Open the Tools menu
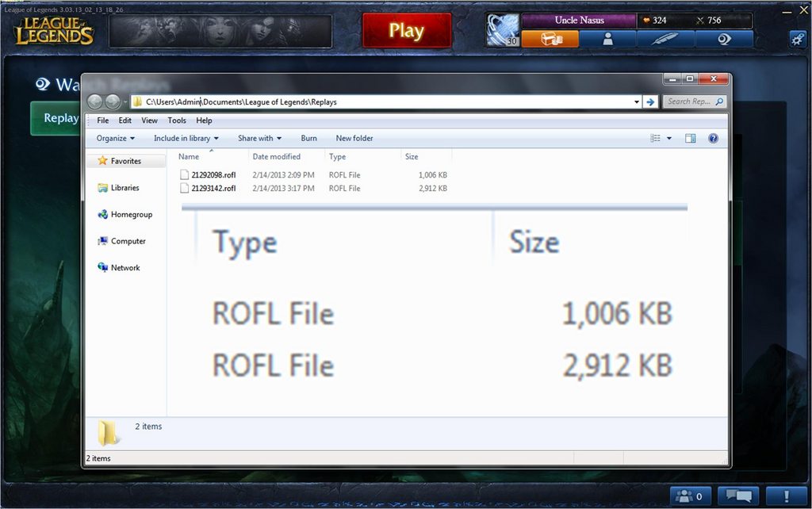Screen dimensions: 812x509 click(x=177, y=121)
